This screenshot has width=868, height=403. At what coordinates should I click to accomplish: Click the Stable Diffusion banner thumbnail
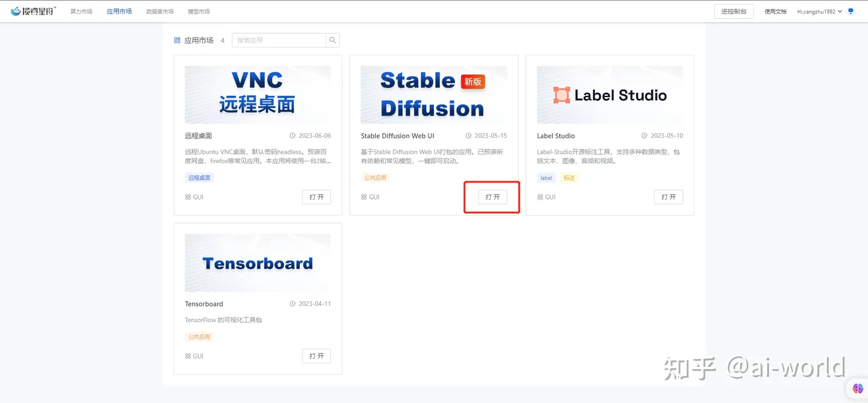434,95
